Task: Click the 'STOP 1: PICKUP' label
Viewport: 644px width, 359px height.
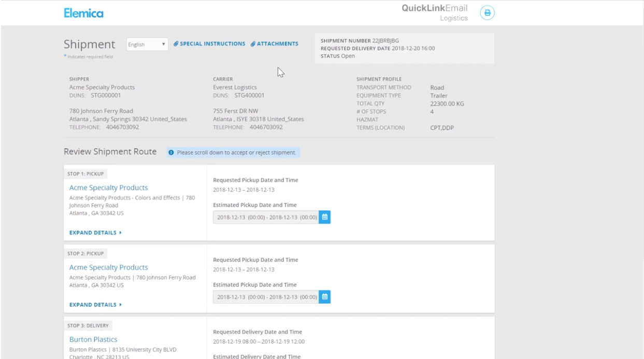Action: pyautogui.click(x=85, y=174)
